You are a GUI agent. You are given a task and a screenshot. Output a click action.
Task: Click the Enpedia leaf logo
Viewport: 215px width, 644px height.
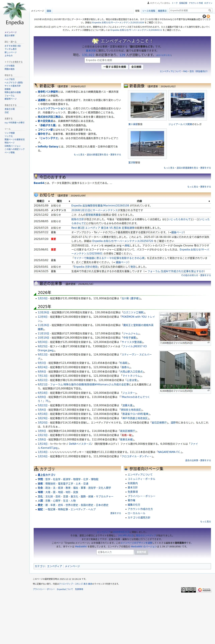(x=15, y=14)
